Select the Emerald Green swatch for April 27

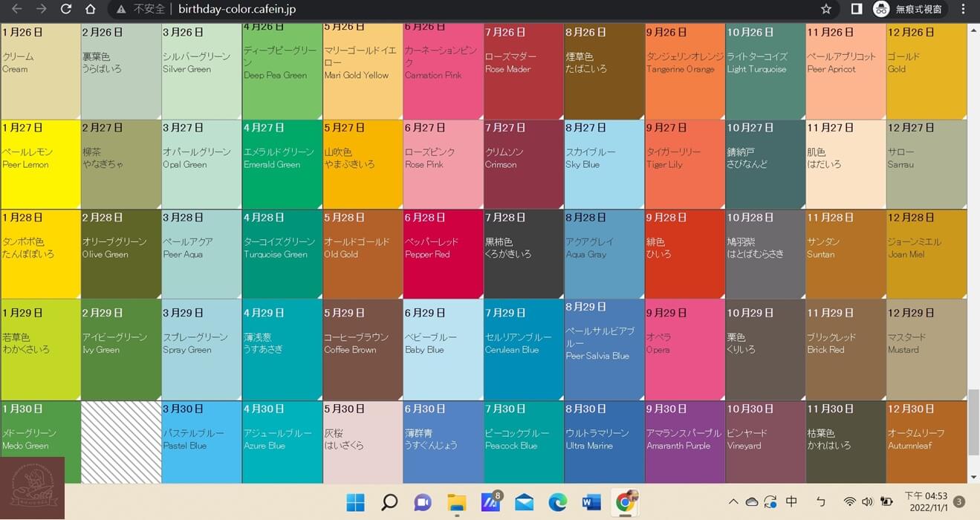(x=282, y=164)
